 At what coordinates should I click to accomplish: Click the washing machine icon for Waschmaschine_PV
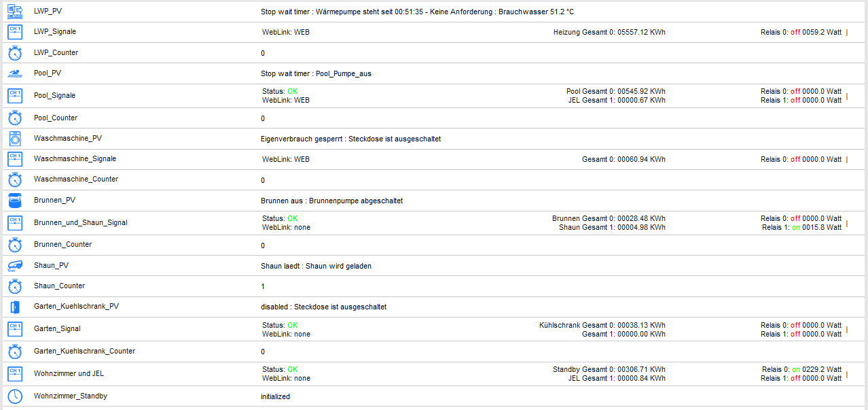click(15, 139)
